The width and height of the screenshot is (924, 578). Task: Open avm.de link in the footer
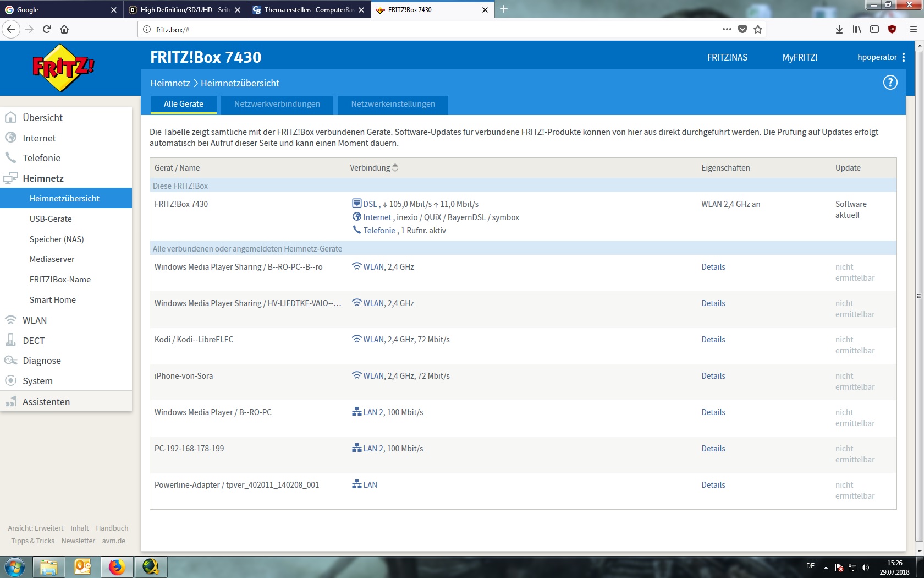pyautogui.click(x=113, y=541)
